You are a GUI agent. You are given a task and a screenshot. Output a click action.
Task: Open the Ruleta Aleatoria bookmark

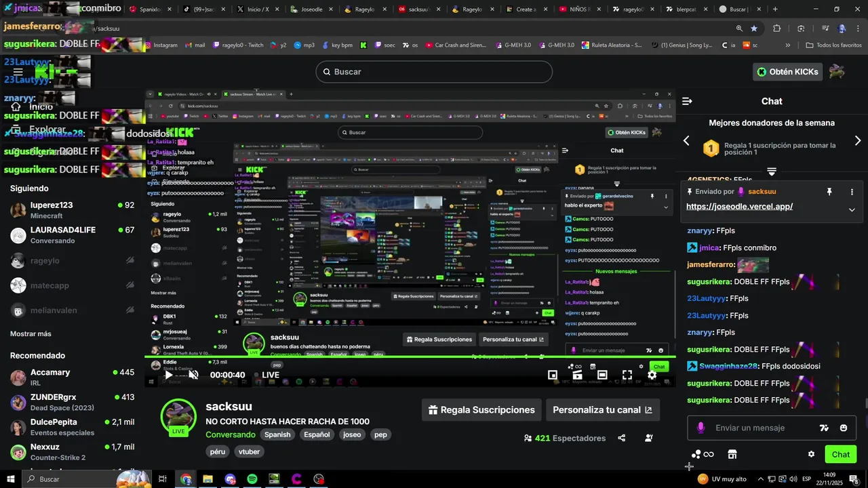point(611,45)
